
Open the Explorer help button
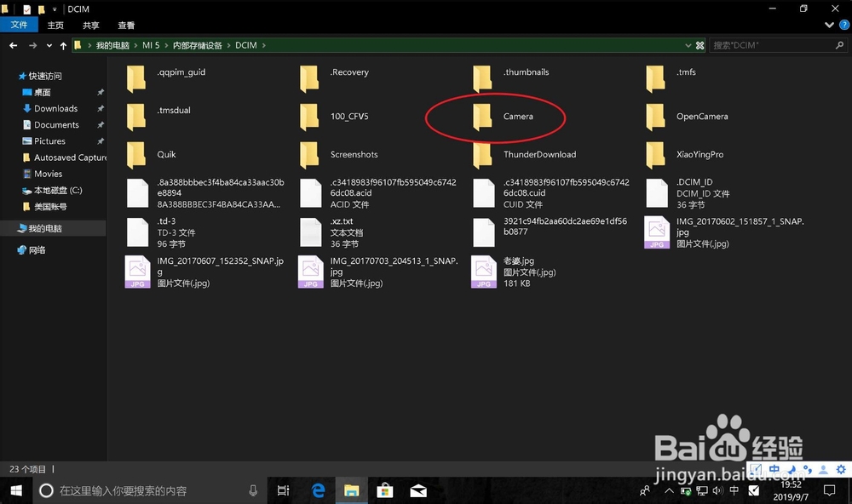pyautogui.click(x=844, y=25)
